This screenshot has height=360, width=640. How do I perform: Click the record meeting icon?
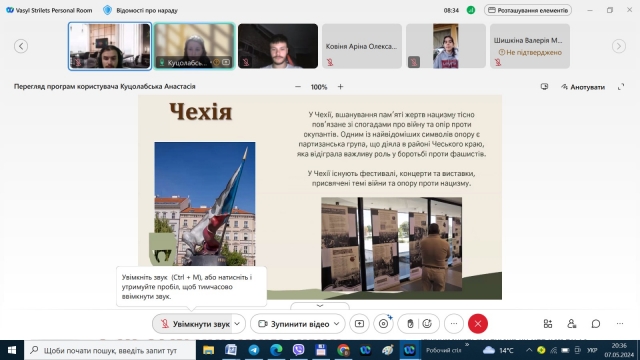384,324
